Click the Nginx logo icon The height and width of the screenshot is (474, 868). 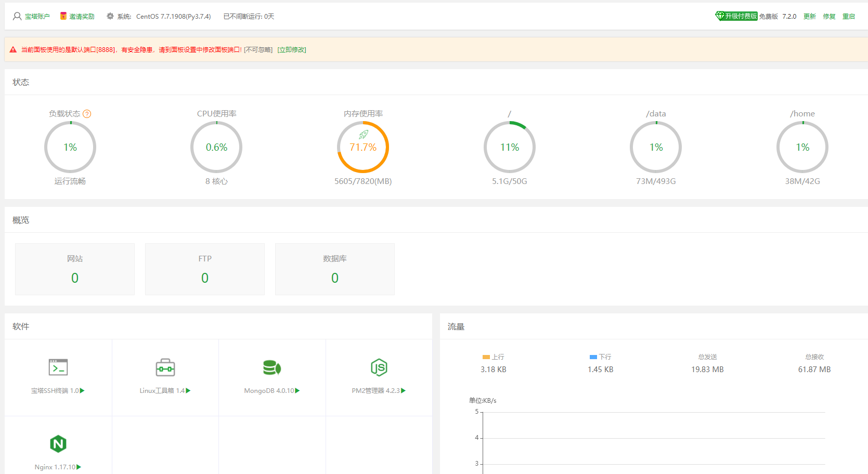[58, 444]
